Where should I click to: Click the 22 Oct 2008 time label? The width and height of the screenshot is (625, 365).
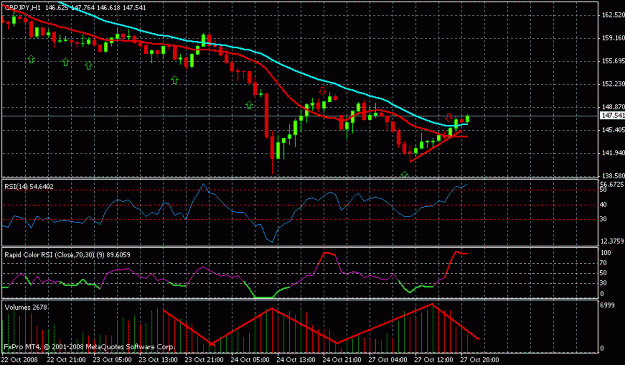20,359
